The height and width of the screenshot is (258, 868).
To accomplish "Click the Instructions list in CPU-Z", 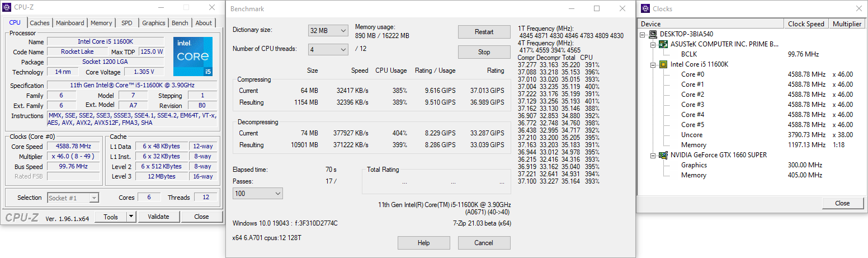I will pos(132,119).
